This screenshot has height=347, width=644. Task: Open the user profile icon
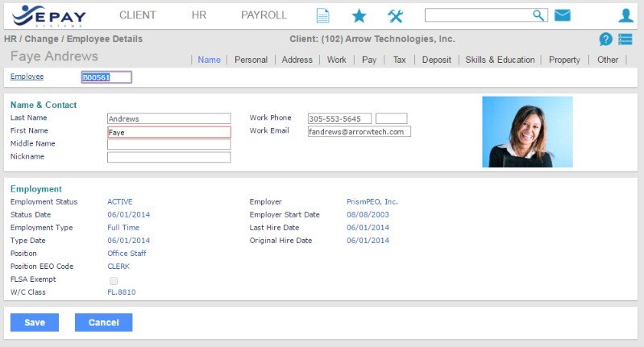pyautogui.click(x=625, y=15)
